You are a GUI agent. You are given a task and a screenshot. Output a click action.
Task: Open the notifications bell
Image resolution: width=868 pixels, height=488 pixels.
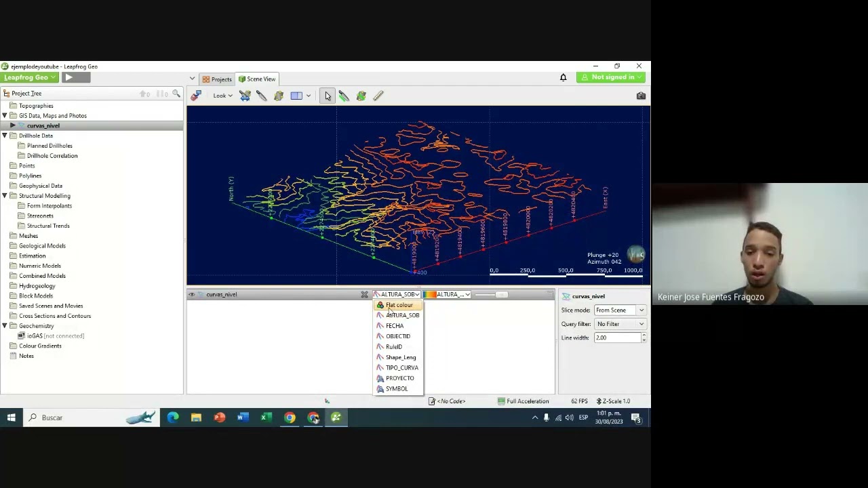(563, 77)
